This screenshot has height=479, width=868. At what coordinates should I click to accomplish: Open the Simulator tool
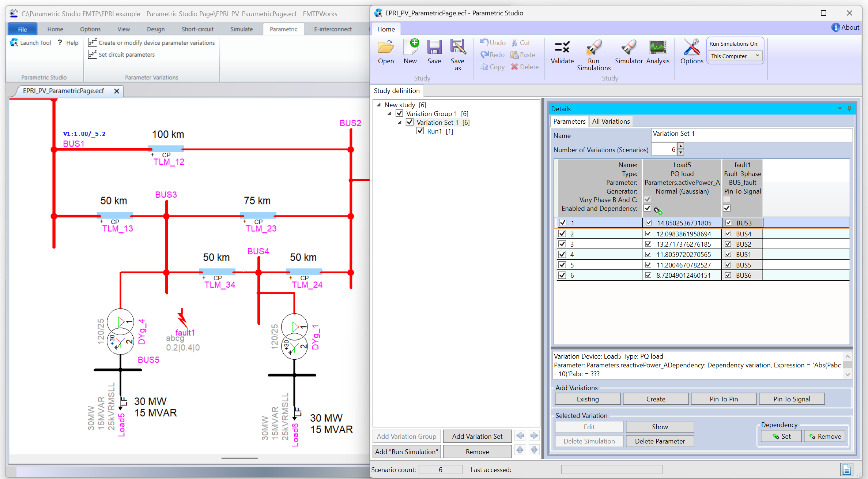coord(629,48)
